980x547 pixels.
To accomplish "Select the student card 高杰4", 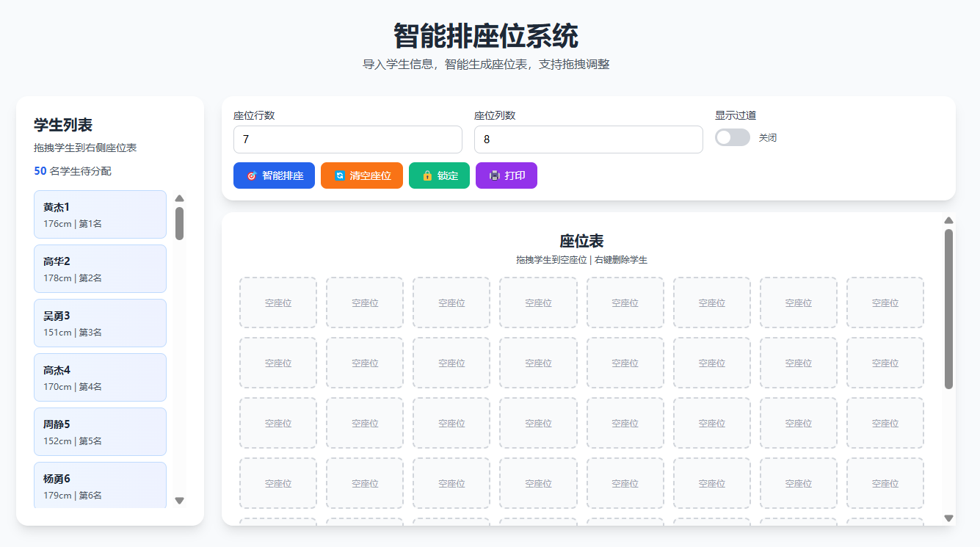I will point(100,377).
